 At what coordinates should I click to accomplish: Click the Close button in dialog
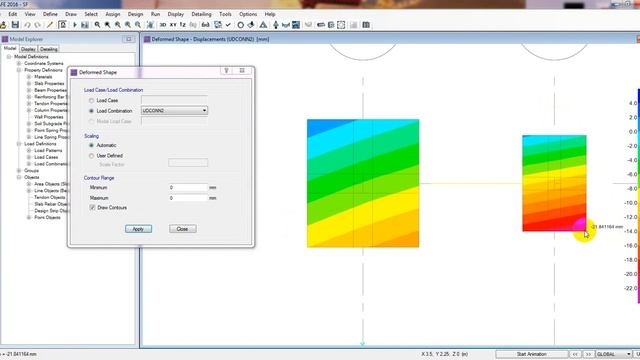pyautogui.click(x=182, y=229)
